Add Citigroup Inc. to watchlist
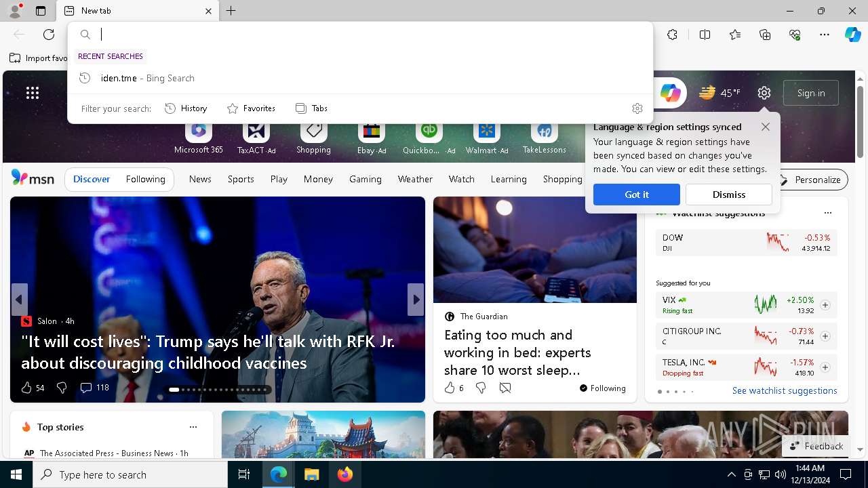 point(825,336)
